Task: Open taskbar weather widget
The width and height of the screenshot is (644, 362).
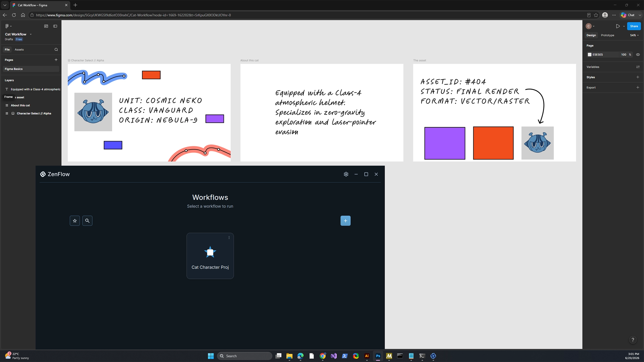Action: point(17,356)
